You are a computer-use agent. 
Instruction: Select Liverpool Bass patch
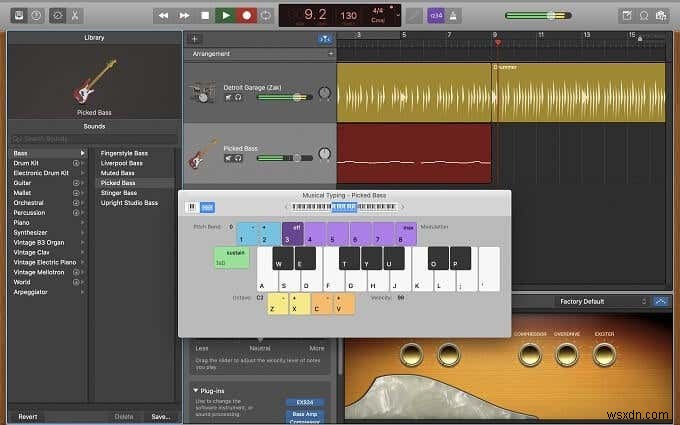[121, 163]
